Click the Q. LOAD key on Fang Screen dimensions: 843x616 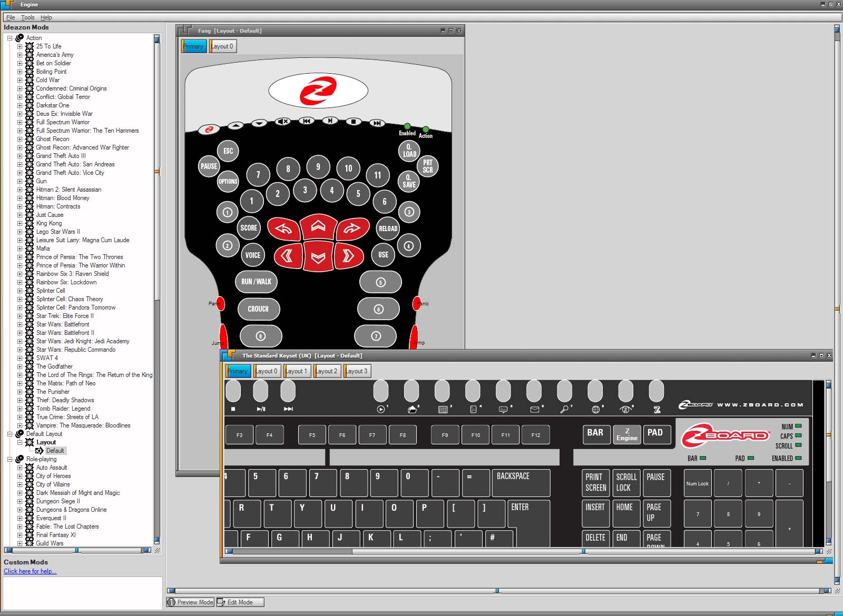pyautogui.click(x=409, y=151)
